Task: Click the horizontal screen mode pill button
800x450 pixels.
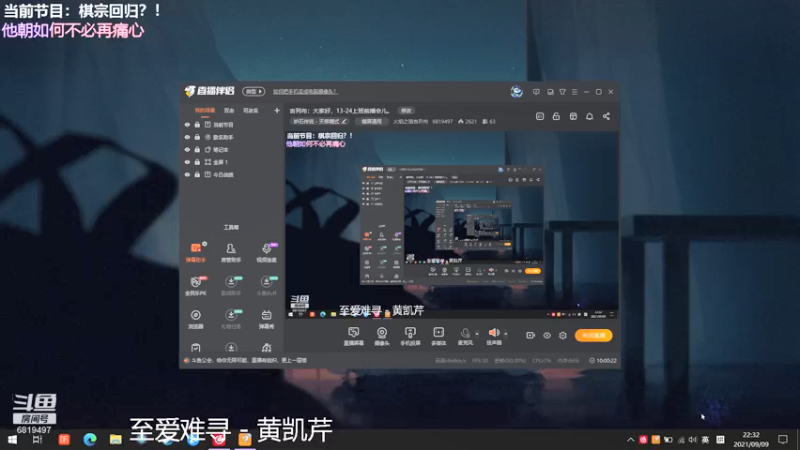Action: [371, 121]
